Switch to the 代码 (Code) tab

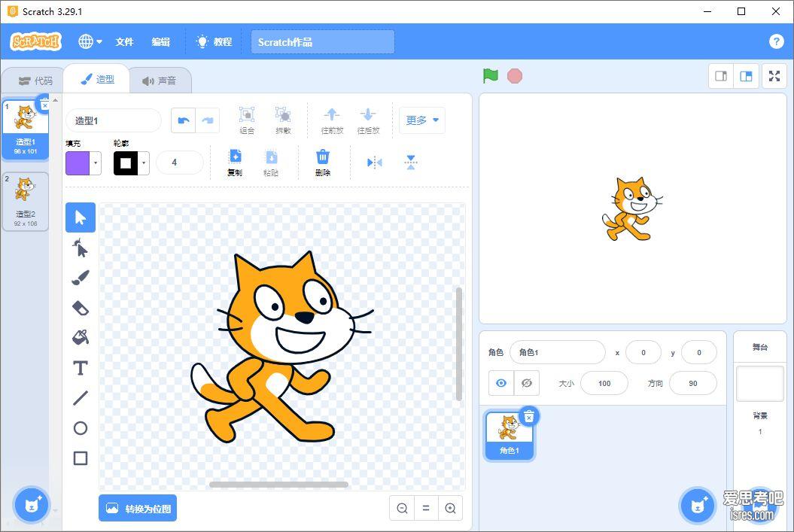[35, 81]
